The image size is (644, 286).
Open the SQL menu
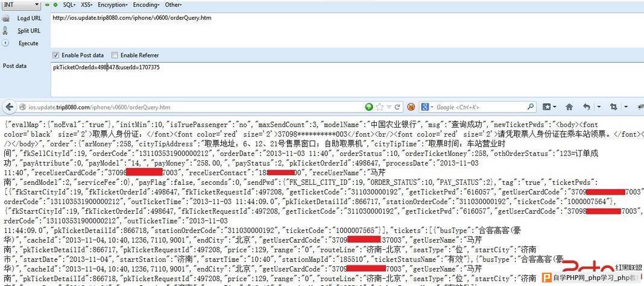[x=69, y=5]
